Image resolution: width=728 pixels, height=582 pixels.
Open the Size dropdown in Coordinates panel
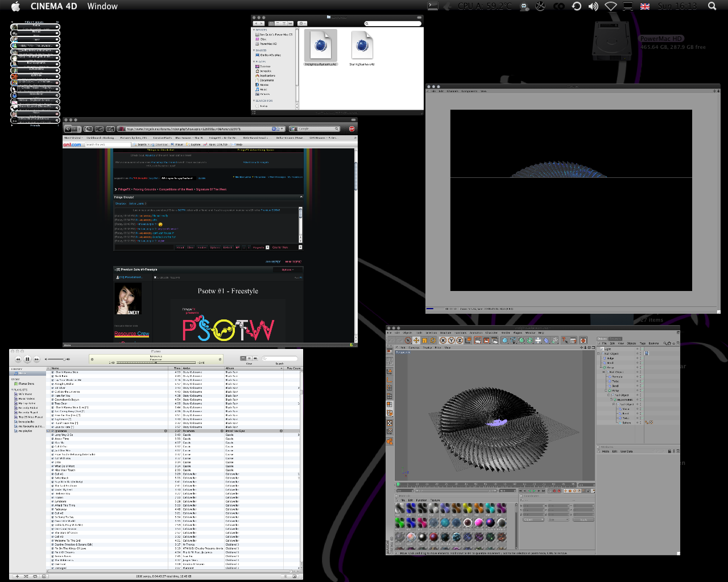pos(559,519)
